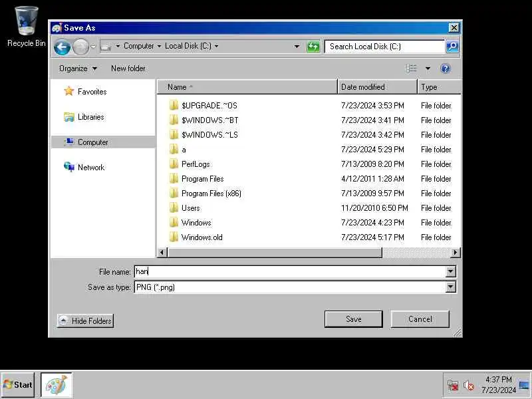The image size is (532, 399).
Task: Click the Forward navigation arrow
Action: pos(80,47)
